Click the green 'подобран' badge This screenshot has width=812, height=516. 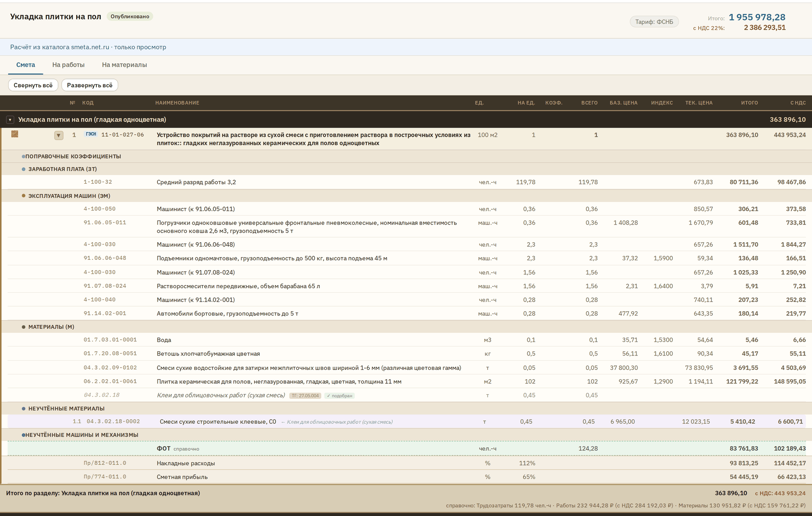[x=340, y=396]
